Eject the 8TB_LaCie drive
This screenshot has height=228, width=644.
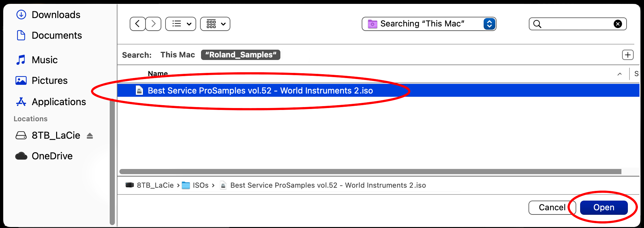click(90, 136)
